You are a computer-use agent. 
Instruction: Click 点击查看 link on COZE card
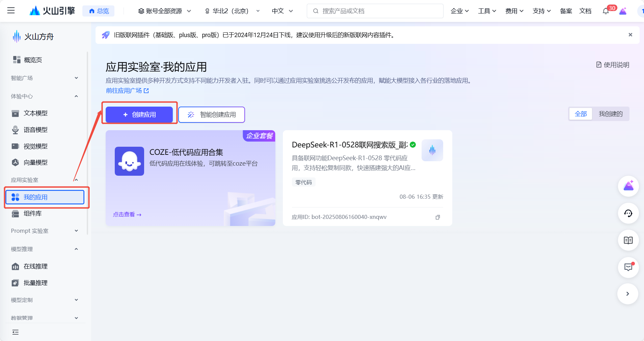(127, 215)
